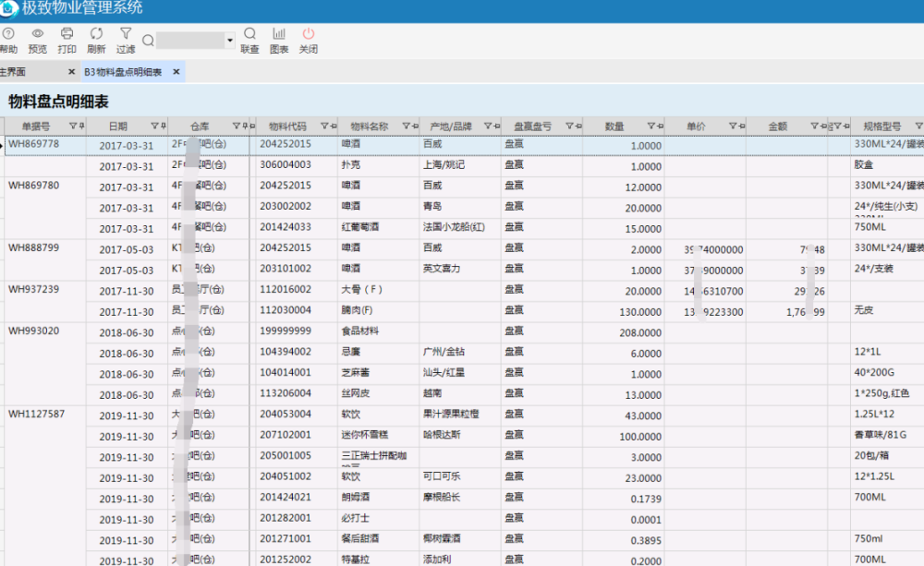Image resolution: width=924 pixels, height=566 pixels.
Task: Click brand cell 哈根达斯
Action: pos(442,435)
